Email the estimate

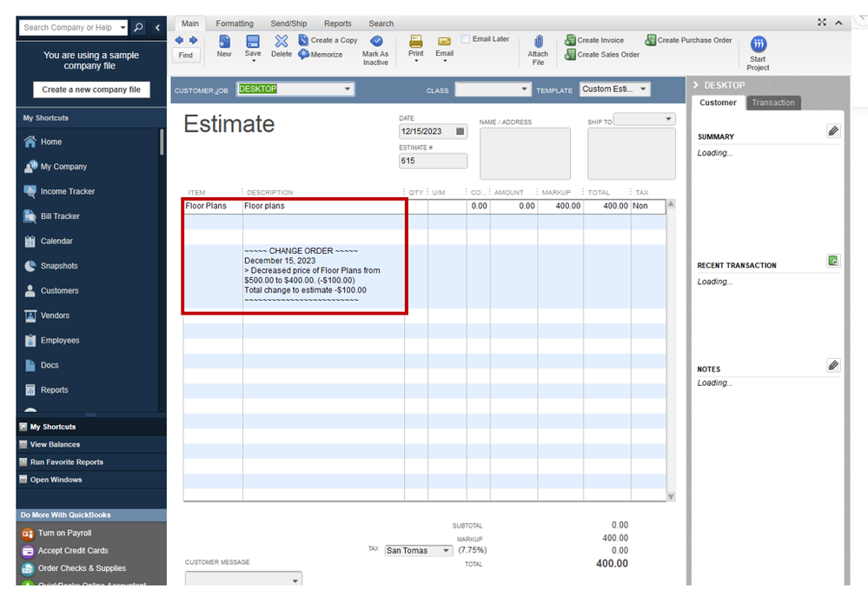445,48
